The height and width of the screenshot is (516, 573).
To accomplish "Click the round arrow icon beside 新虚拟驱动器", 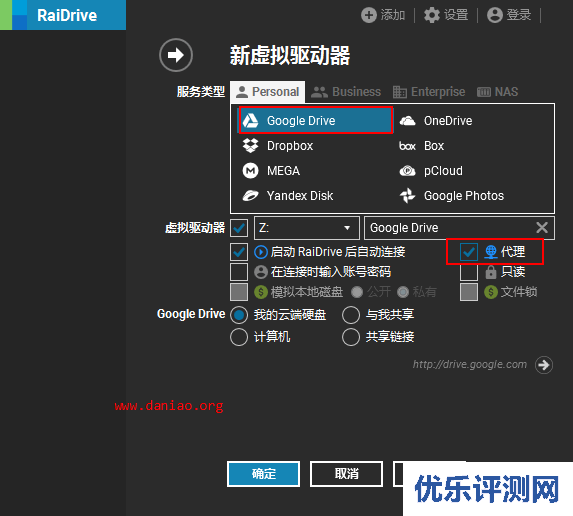I will click(x=176, y=55).
